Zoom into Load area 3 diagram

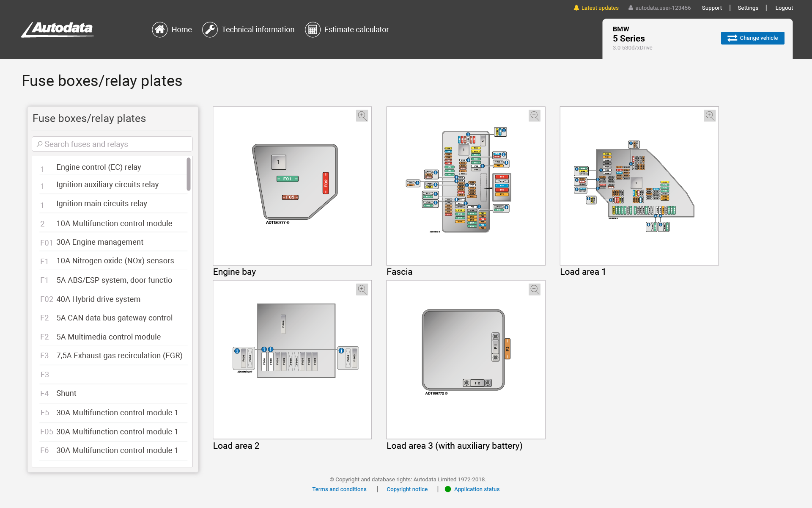[x=535, y=290]
